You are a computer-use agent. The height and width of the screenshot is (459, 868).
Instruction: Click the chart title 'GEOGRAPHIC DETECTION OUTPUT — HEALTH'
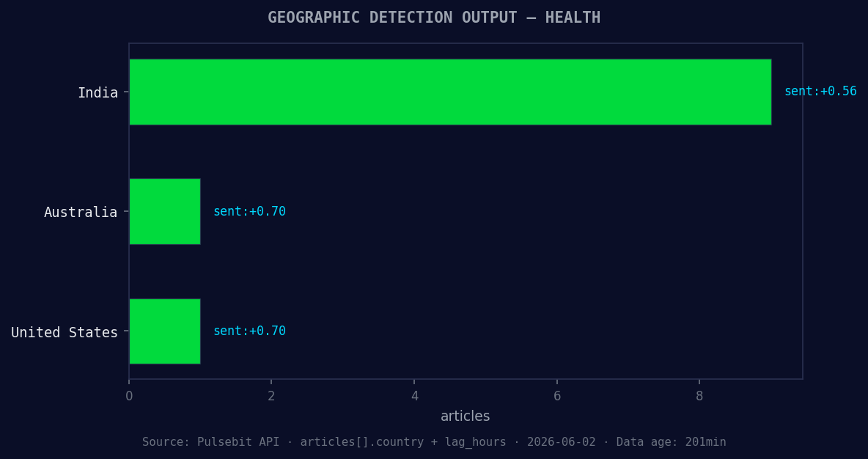[434, 18]
